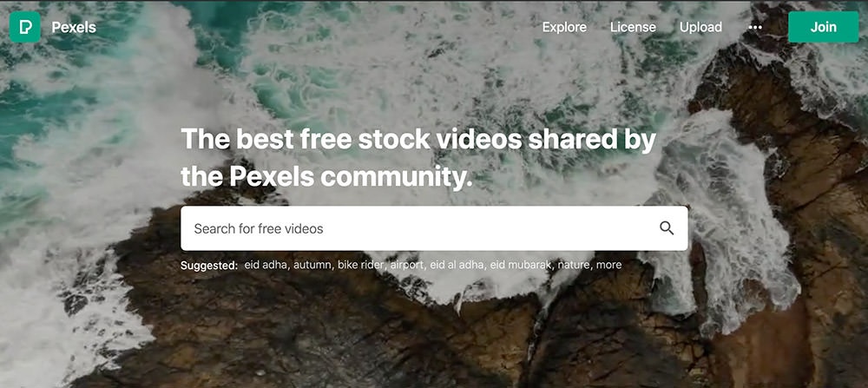Open the Upload page
Screen dimensions: 868x388
pos(700,27)
